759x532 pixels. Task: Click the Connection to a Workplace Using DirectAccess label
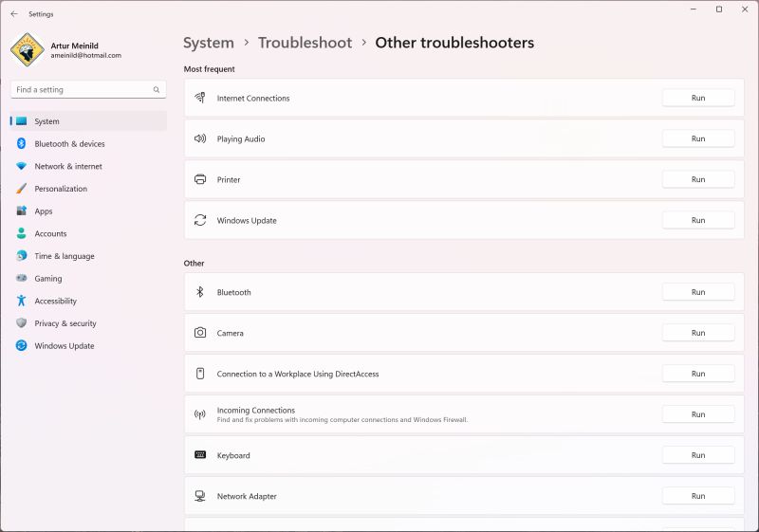(x=298, y=374)
